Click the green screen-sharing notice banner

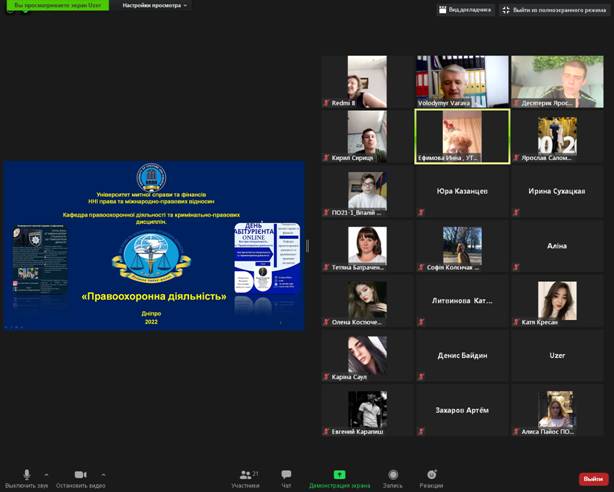click(58, 5)
